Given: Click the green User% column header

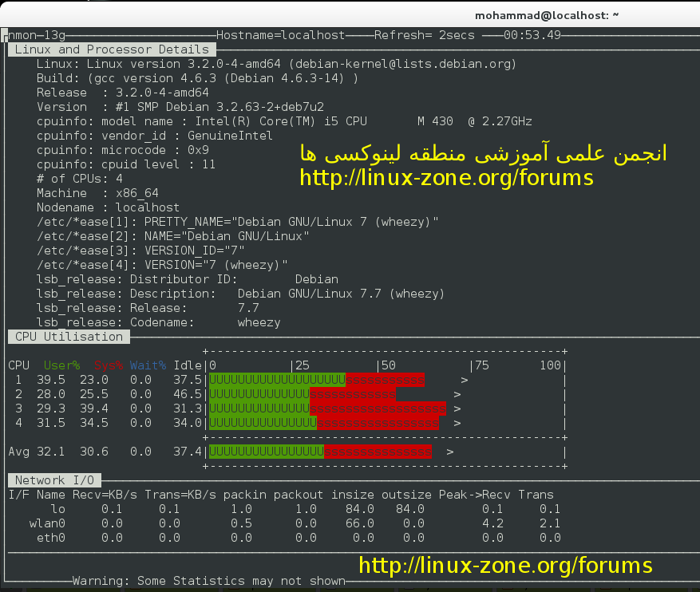Looking at the screenshot, I should pos(61,365).
